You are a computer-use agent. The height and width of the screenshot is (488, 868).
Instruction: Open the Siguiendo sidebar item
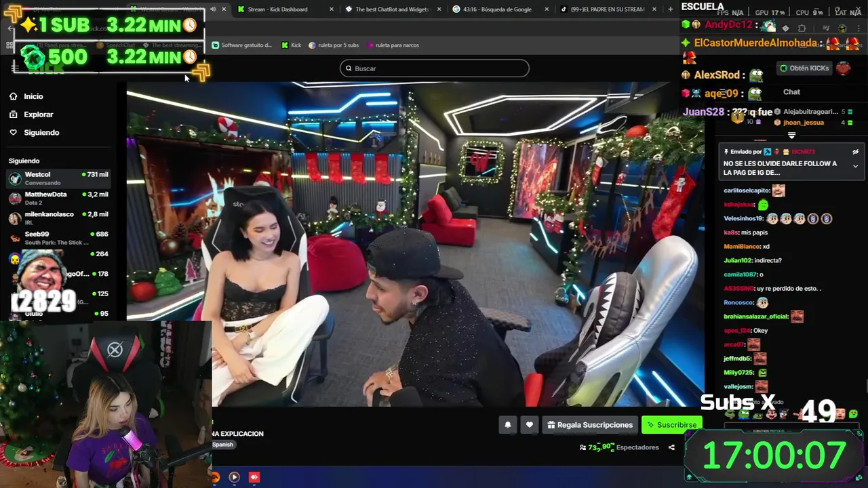pos(41,133)
